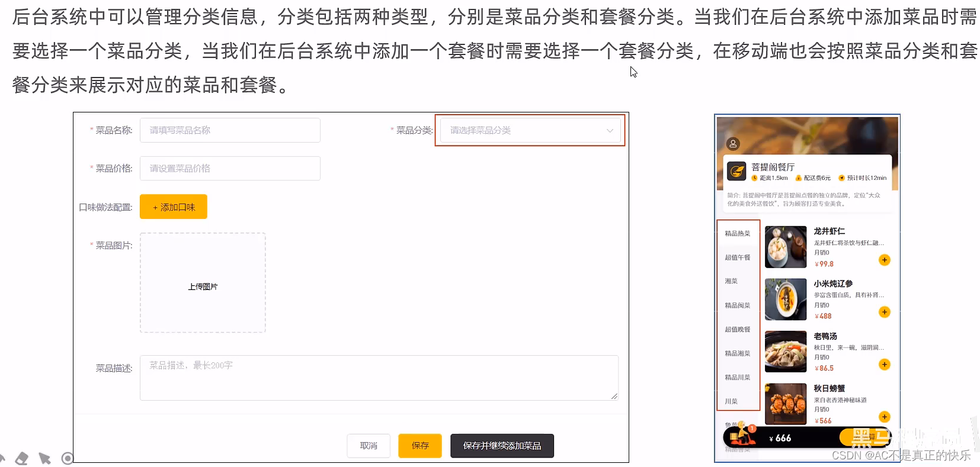Open the 龙井虾仁 dish thumbnail
This screenshot has height=467, width=980.
point(786,247)
